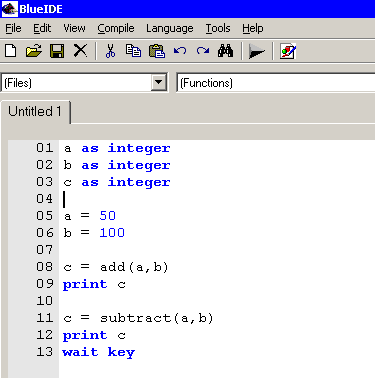
Task: Undo the last edit
Action: tap(180, 51)
